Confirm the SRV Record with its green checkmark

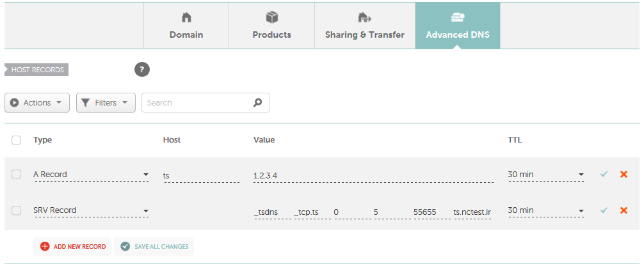[x=604, y=210]
